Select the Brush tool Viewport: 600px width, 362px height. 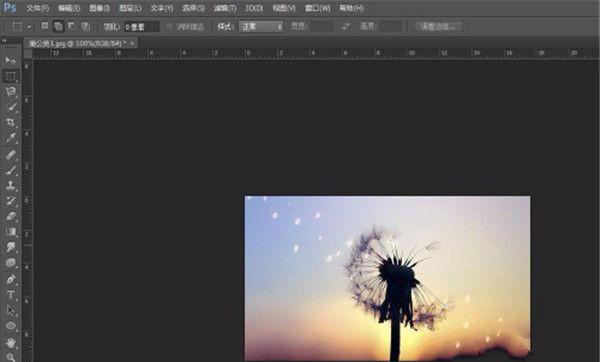(x=10, y=170)
